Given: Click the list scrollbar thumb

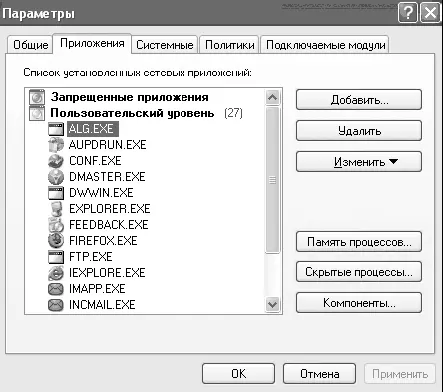Looking at the screenshot, I should (x=273, y=180).
